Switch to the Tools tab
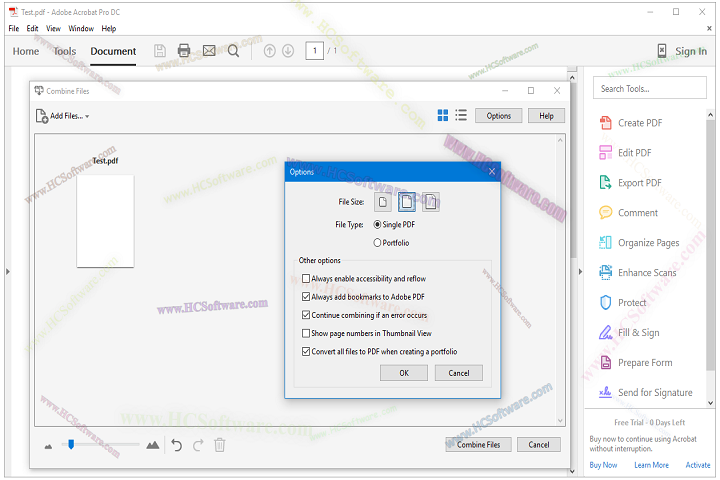Viewport: 720px width, 480px height. (x=65, y=51)
